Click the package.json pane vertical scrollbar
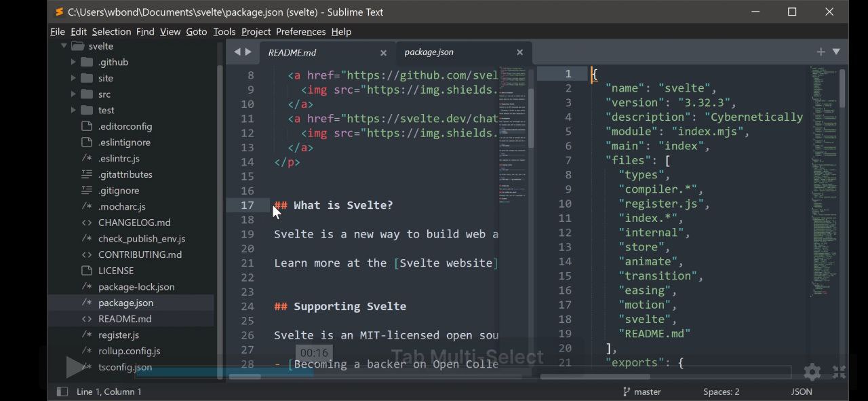Viewport: 868px width, 401px height. [x=842, y=88]
